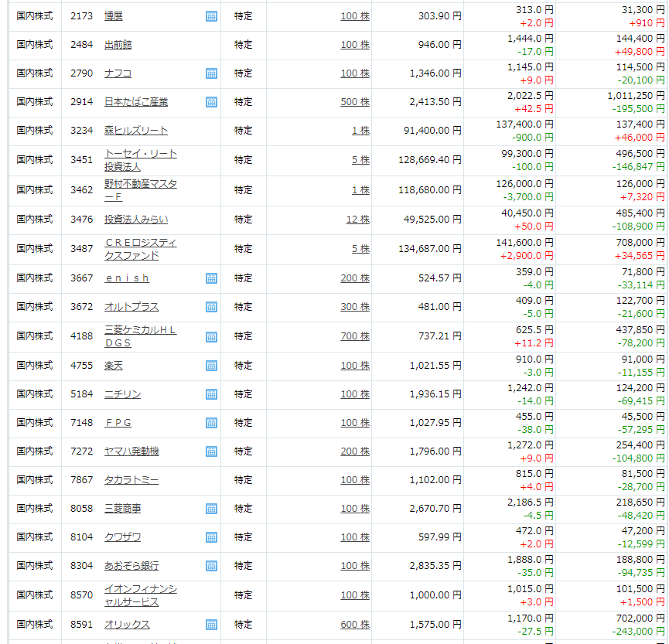Open calendar icon for 日本たばこ産業 row
The width and height of the screenshot is (669, 644).
coord(211,102)
